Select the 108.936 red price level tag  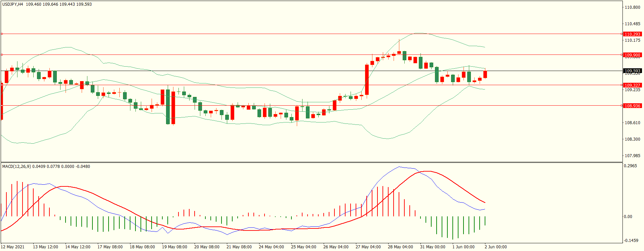click(632, 106)
